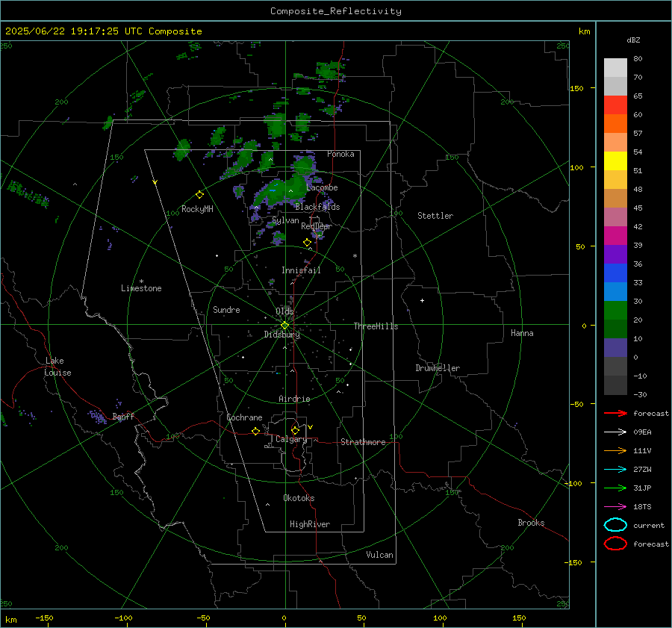Click the purple swatch between 39 and 36 dBZ
The image size is (672, 628).
coord(615,254)
